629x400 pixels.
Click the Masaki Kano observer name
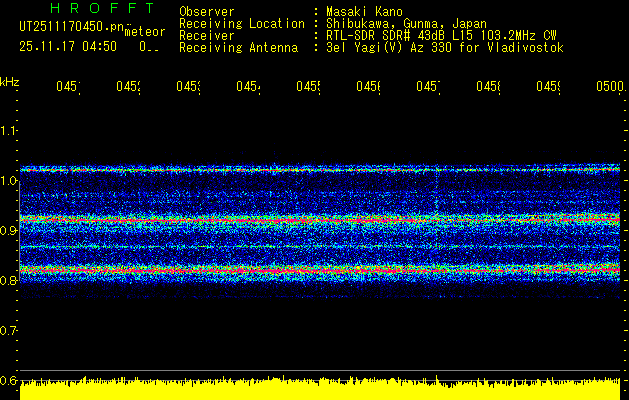364,11
